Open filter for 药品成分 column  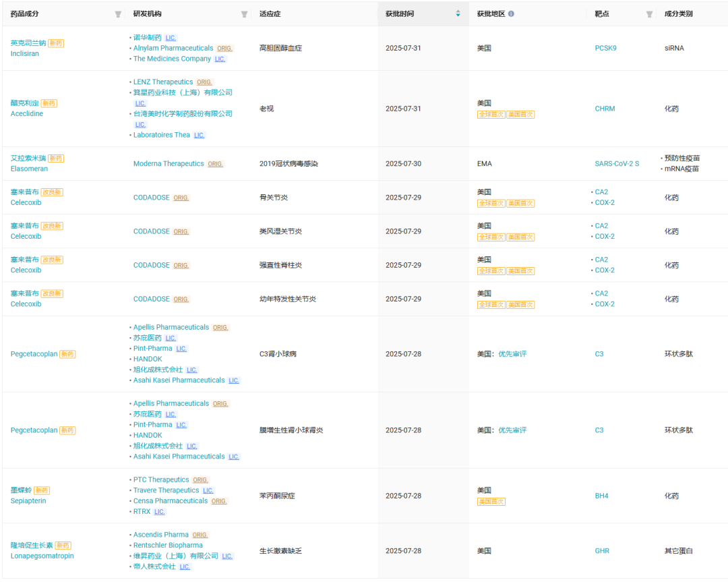click(118, 14)
